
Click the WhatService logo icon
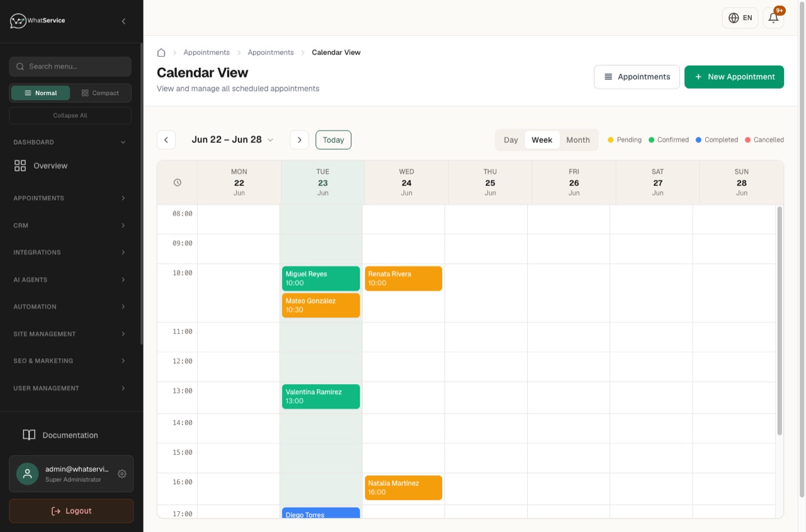(18, 21)
